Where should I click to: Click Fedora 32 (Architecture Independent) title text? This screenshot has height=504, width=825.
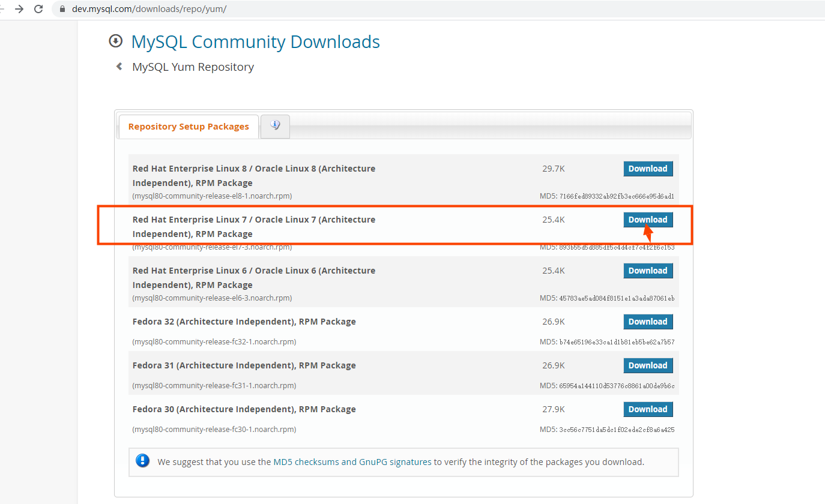coord(244,322)
